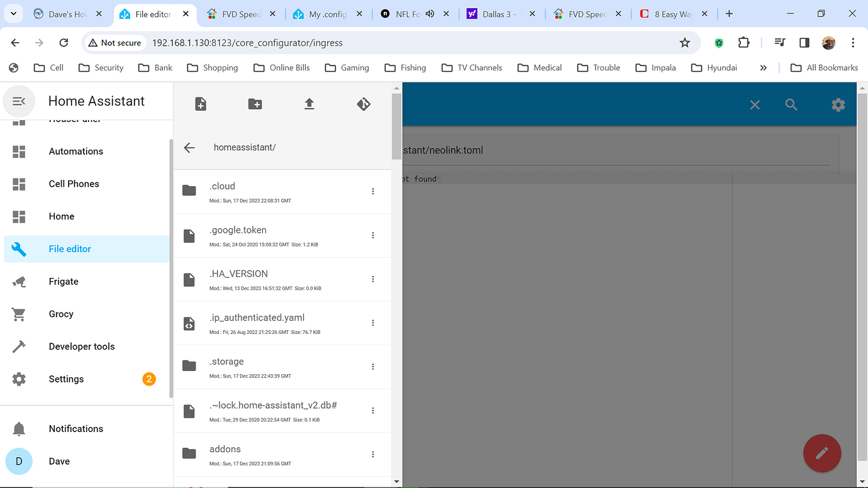Create a new file in File editor
This screenshot has height=488, width=868.
click(x=200, y=104)
